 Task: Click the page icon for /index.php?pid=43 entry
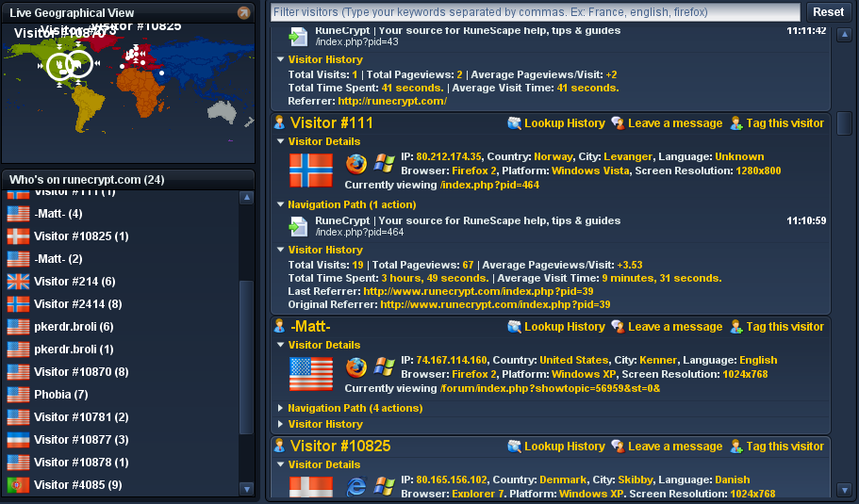coord(299,36)
